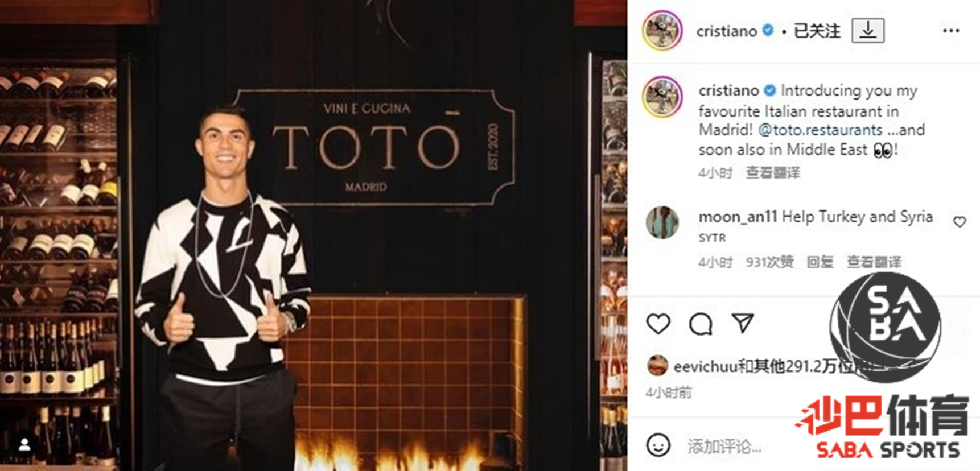The image size is (980, 471).
Task: Open @toto.restaurants mention link
Action: 820,130
